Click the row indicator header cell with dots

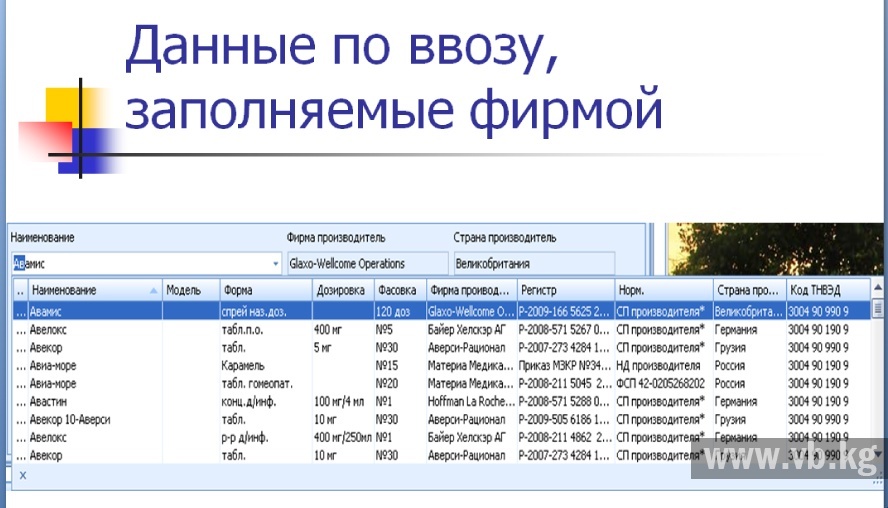coord(20,291)
